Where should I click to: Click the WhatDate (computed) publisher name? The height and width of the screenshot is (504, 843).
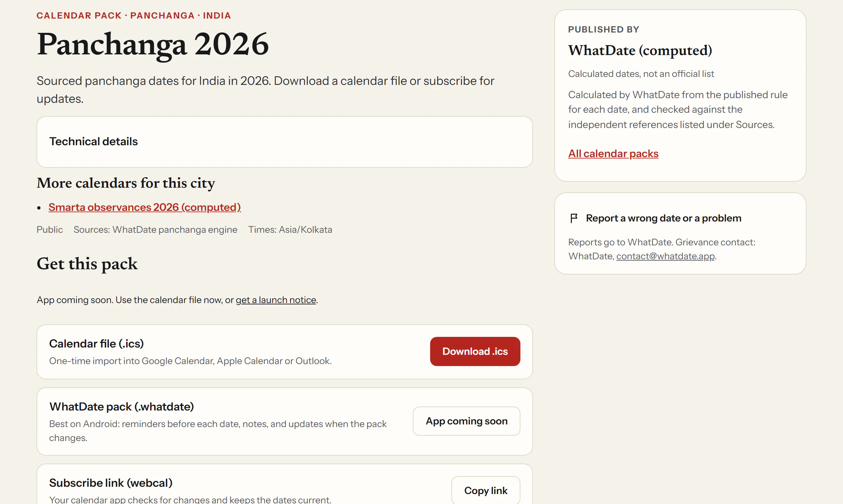640,50
